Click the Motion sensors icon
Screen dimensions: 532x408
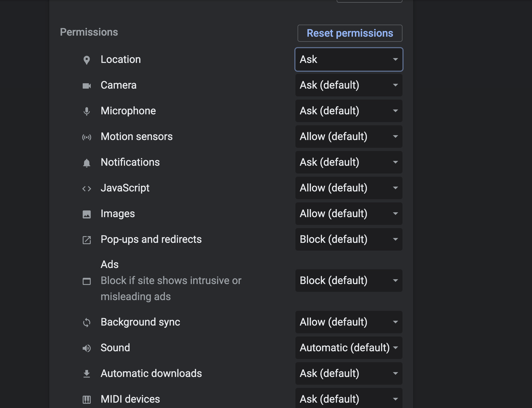(x=86, y=137)
